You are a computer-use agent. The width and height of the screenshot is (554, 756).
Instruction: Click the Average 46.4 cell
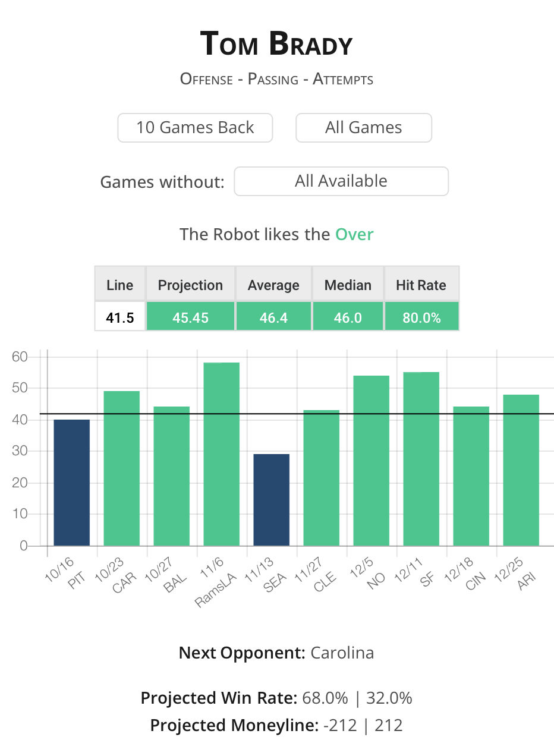pos(273,317)
